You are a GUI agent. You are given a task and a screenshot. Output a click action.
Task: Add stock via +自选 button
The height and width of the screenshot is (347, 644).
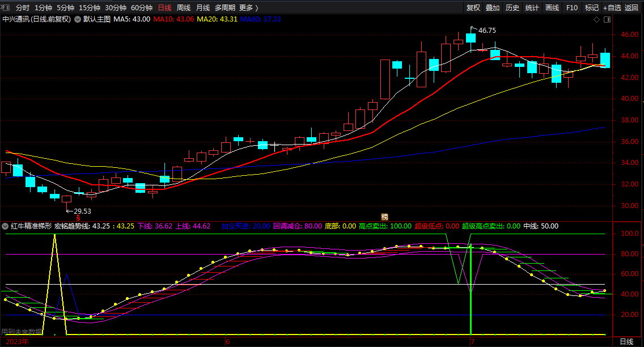[612, 8]
